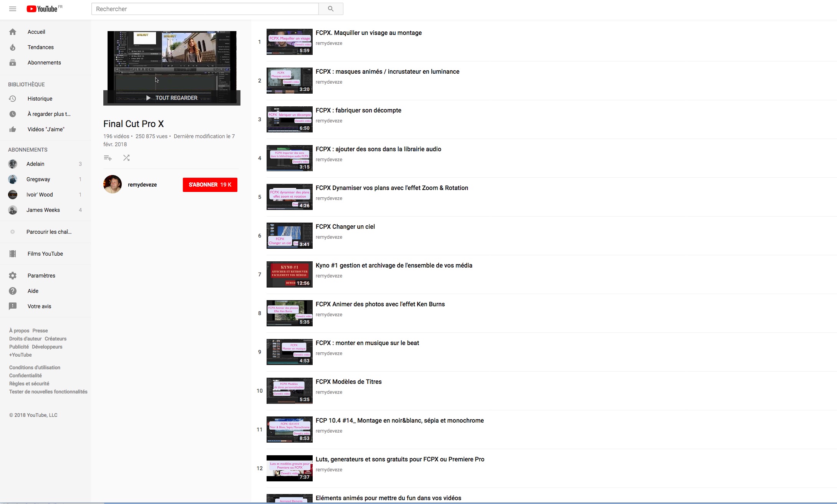Open your Historique
The width and height of the screenshot is (837, 504).
(39, 99)
